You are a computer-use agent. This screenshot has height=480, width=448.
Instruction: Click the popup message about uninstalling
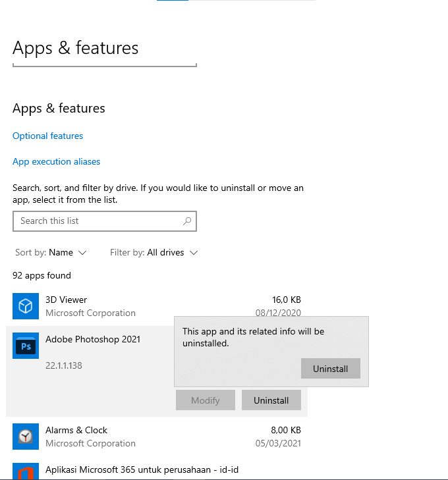click(253, 337)
